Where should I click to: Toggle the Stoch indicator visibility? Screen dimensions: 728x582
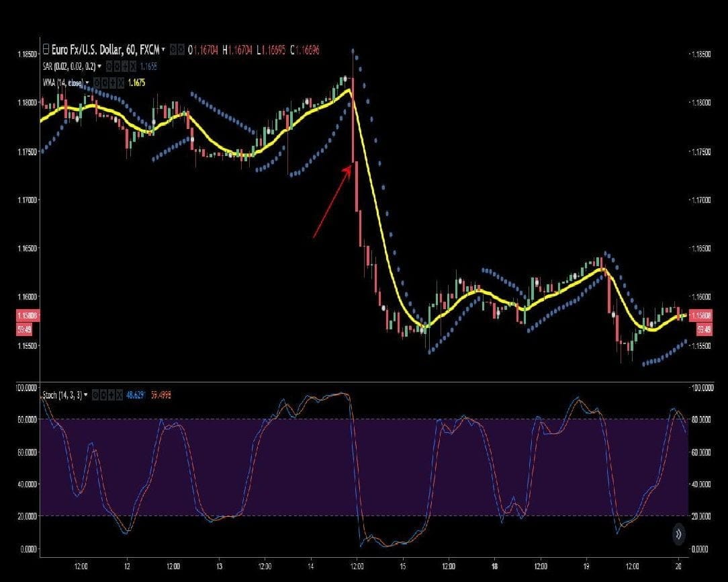pyautogui.click(x=95, y=394)
